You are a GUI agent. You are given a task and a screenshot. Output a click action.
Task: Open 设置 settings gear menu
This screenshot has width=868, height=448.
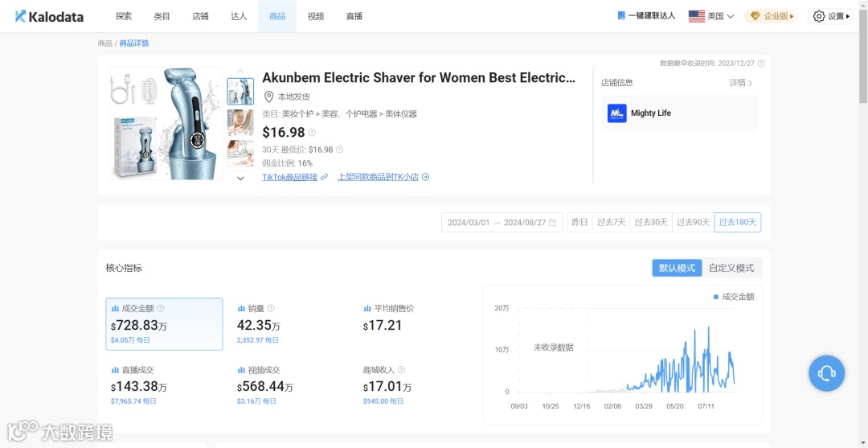point(831,16)
